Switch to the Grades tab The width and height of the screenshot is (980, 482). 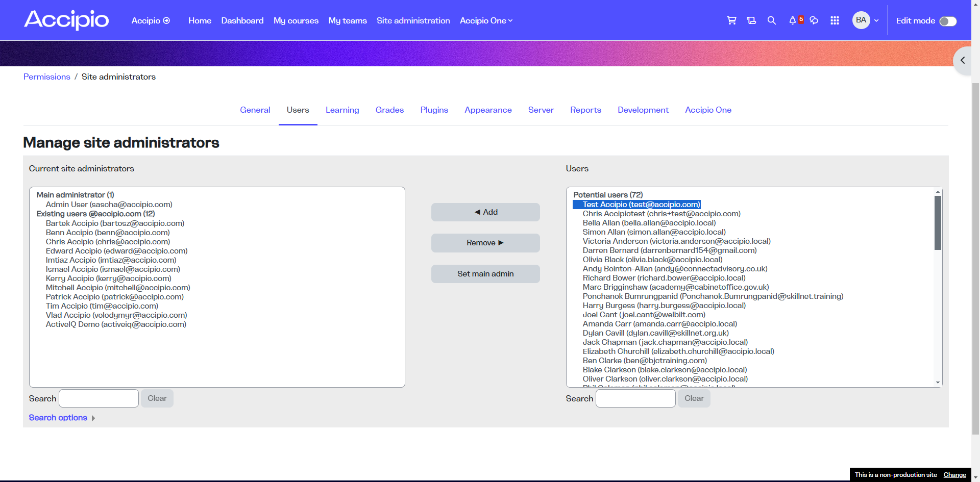390,110
